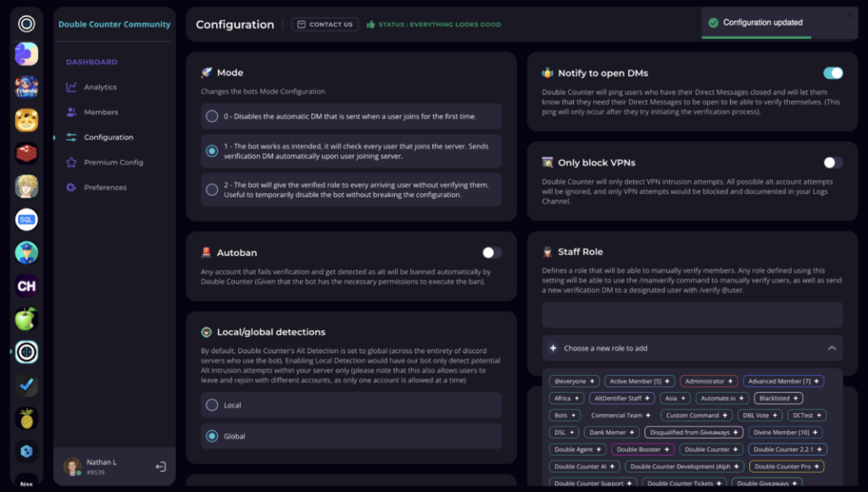Click the blue checkmark server icon in left rail
The width and height of the screenshot is (868, 492).
[25, 385]
